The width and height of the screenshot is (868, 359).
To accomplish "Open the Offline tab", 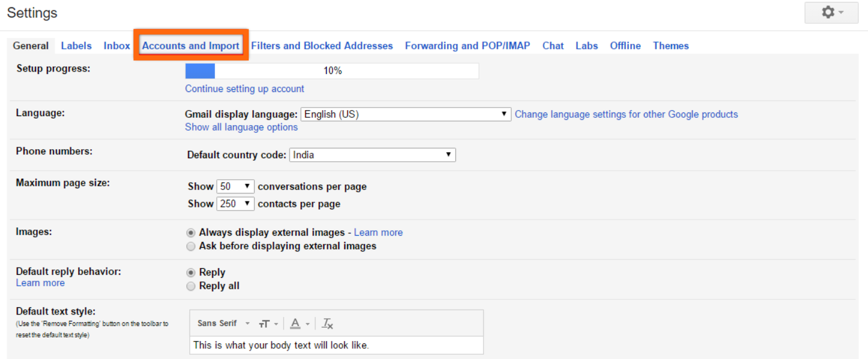I will click(x=625, y=46).
